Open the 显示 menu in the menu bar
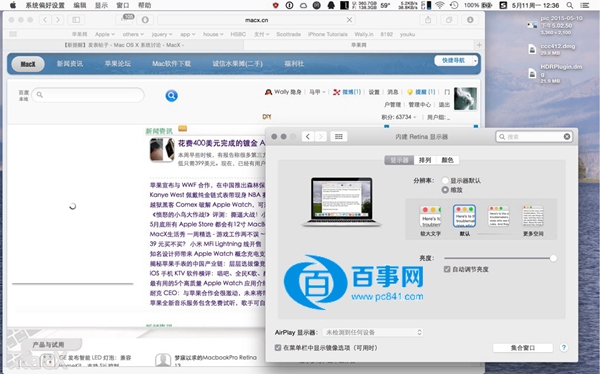The width and height of the screenshot is (600, 374). point(101,5)
